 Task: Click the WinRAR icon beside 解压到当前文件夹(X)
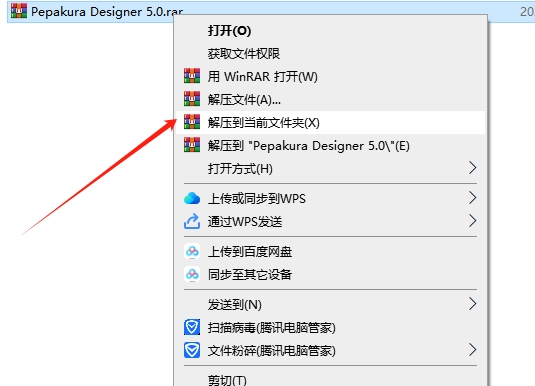coord(192,122)
